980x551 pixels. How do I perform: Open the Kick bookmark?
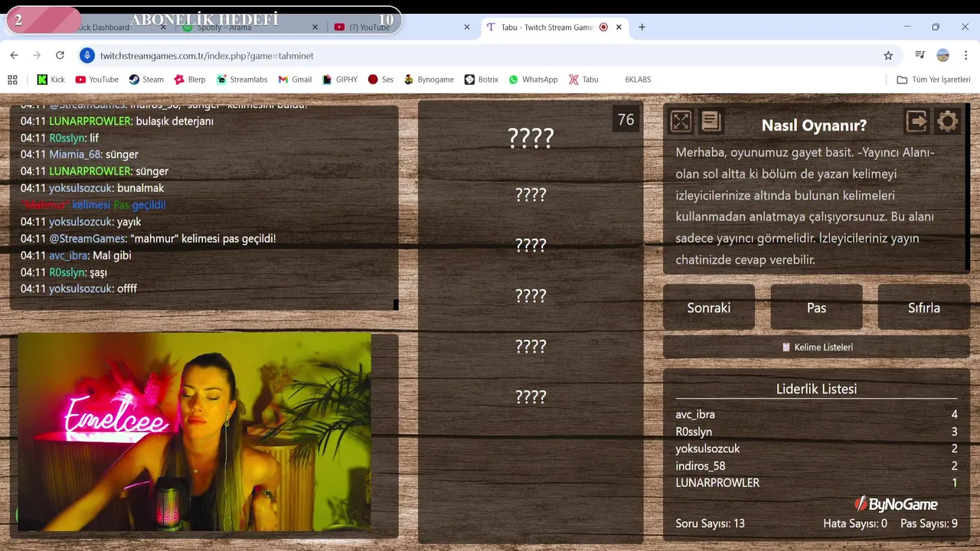(x=51, y=80)
